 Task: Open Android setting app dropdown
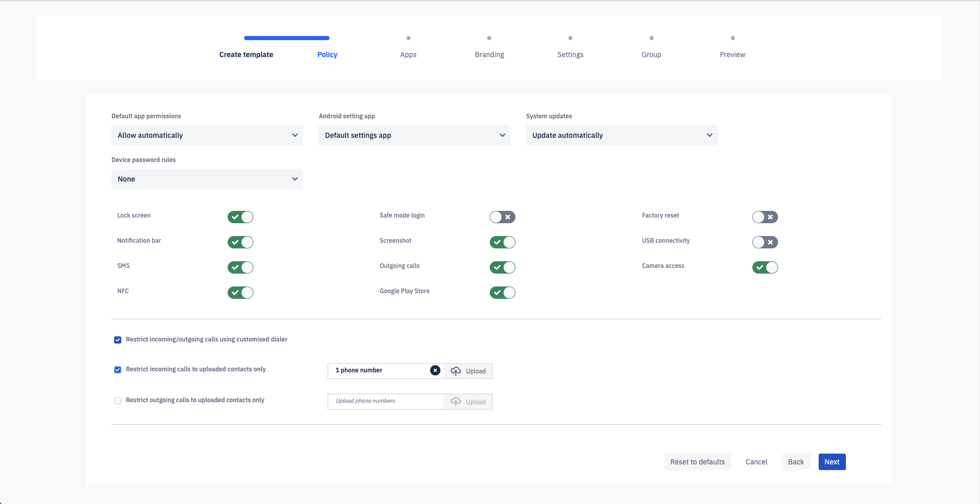[x=415, y=135]
